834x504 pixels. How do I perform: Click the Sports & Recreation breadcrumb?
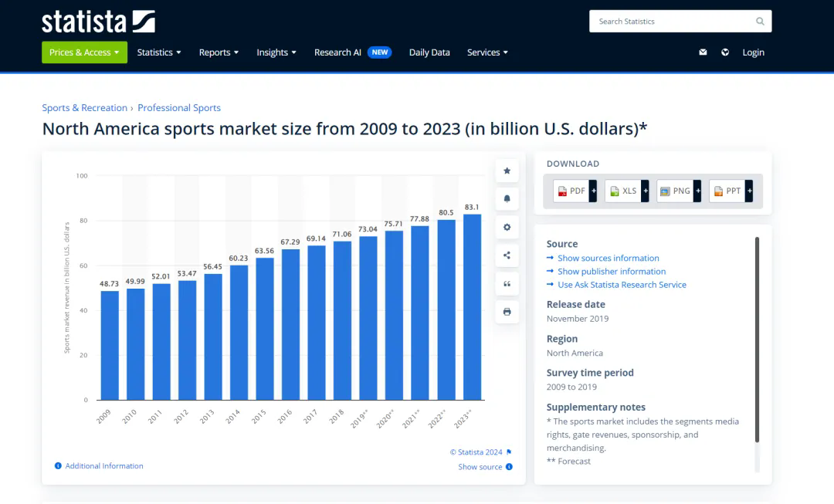pyautogui.click(x=84, y=108)
